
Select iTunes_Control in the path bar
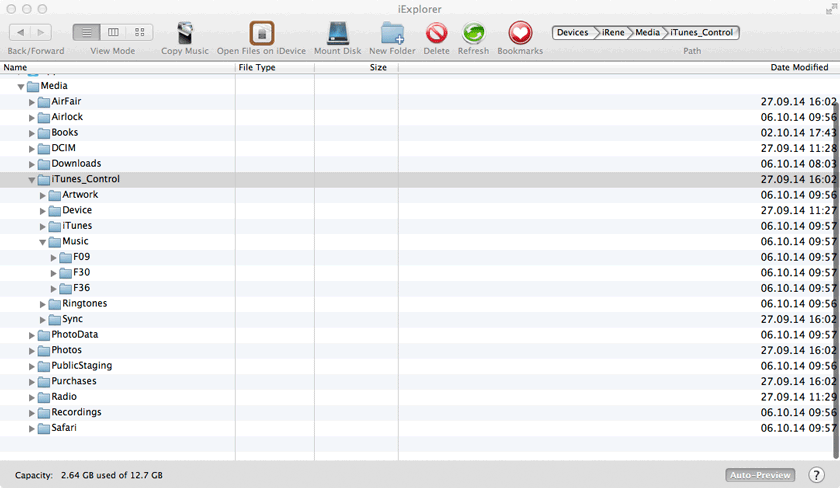pyautogui.click(x=701, y=33)
